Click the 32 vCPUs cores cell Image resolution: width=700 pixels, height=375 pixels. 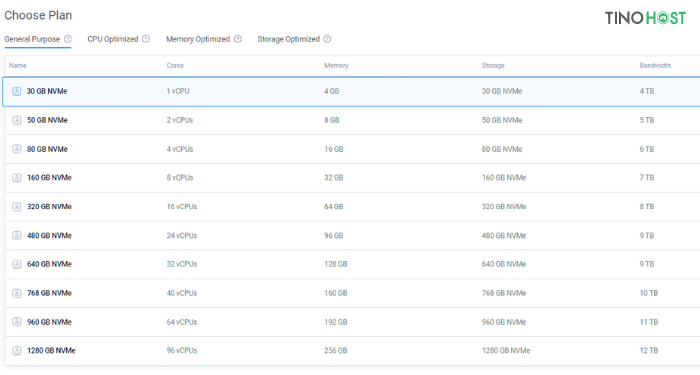[182, 264]
